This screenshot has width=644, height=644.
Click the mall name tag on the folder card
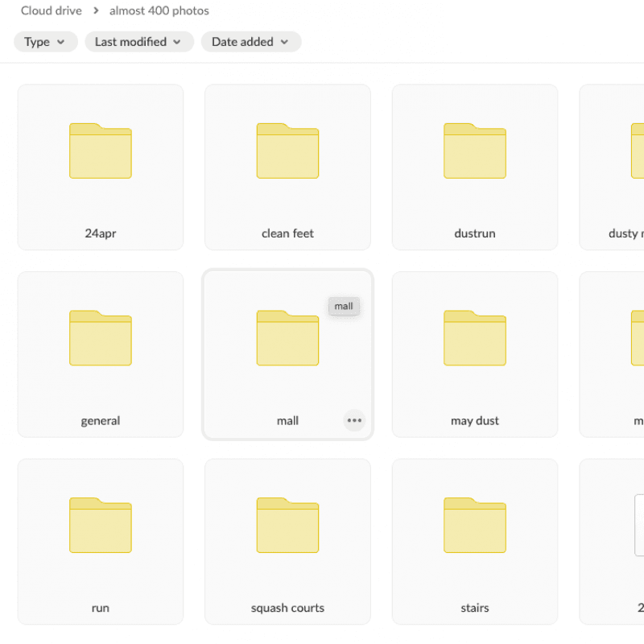point(344,306)
